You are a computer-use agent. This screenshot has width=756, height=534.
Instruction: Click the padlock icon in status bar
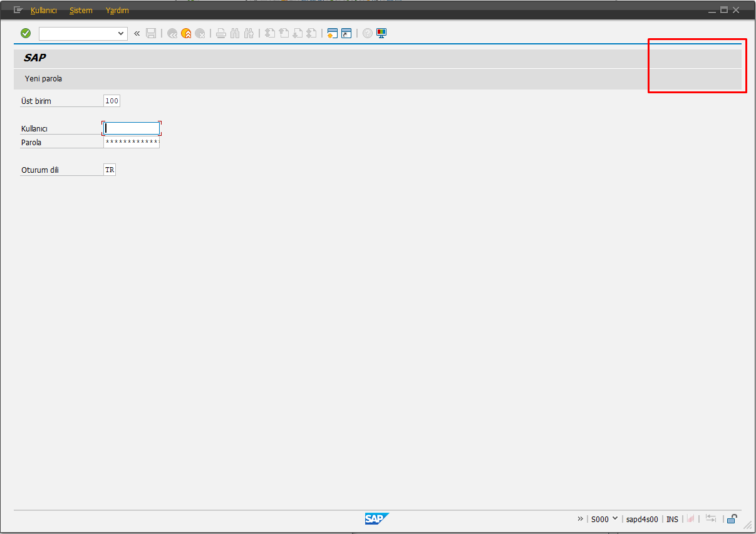click(x=732, y=518)
